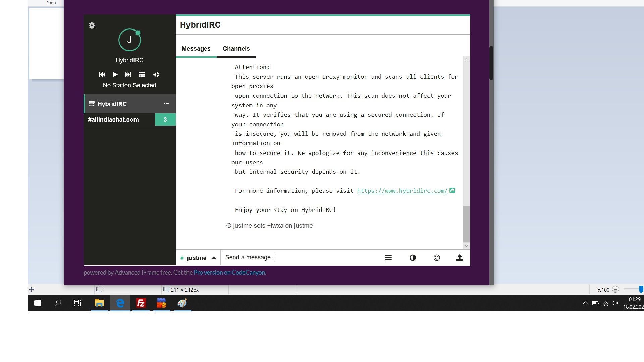This screenshot has width=644, height=362.
Task: Open the hamburger menu in the message bar
Action: (388, 258)
